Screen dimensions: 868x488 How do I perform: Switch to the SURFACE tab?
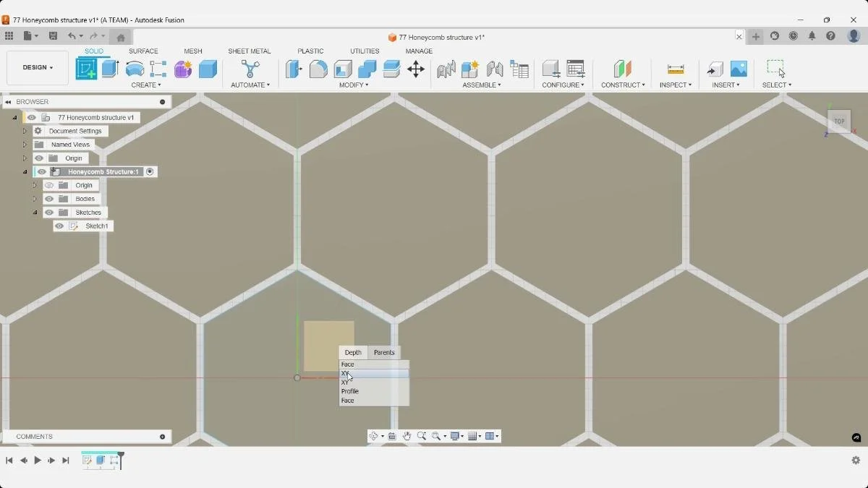coord(143,51)
